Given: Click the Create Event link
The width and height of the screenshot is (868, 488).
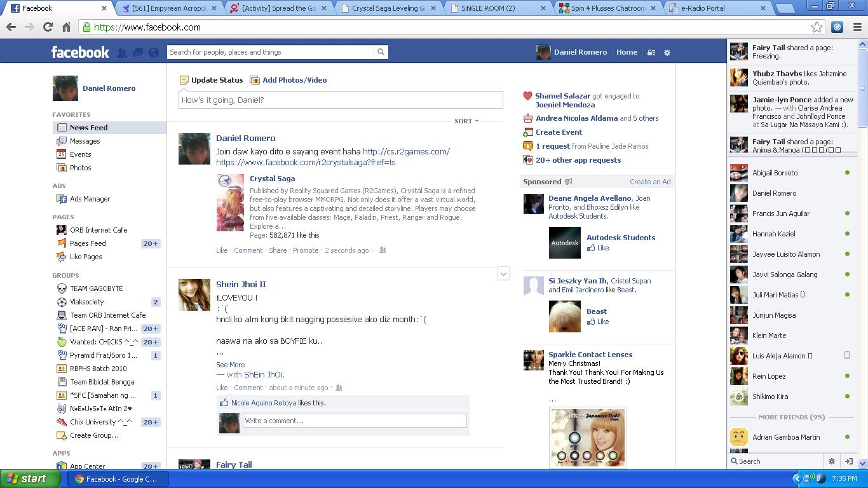Looking at the screenshot, I should [x=559, y=132].
